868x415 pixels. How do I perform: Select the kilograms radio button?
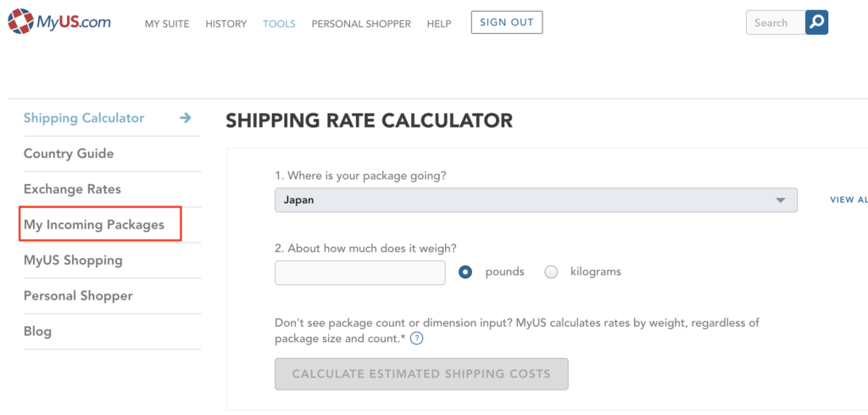[x=551, y=272]
